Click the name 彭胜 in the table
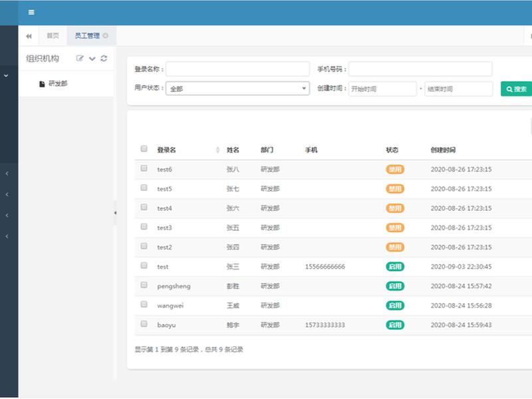Image resolution: width=532 pixels, height=399 pixels. 233,286
